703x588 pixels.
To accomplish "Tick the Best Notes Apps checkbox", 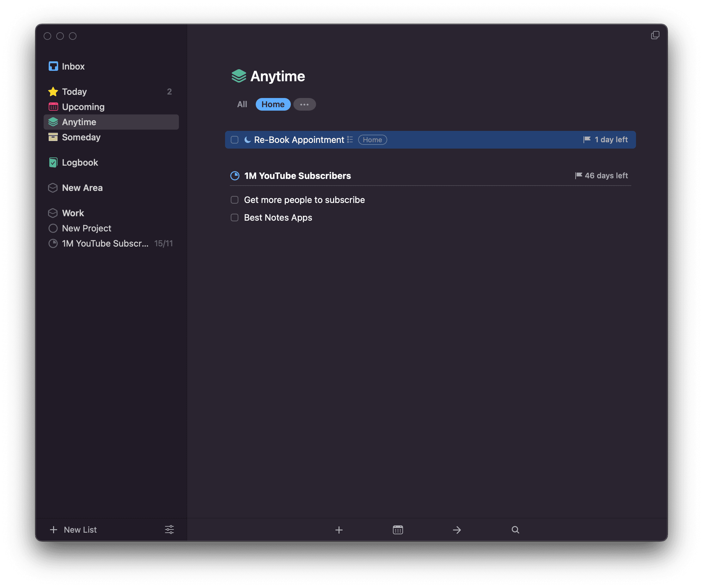I will (x=235, y=217).
